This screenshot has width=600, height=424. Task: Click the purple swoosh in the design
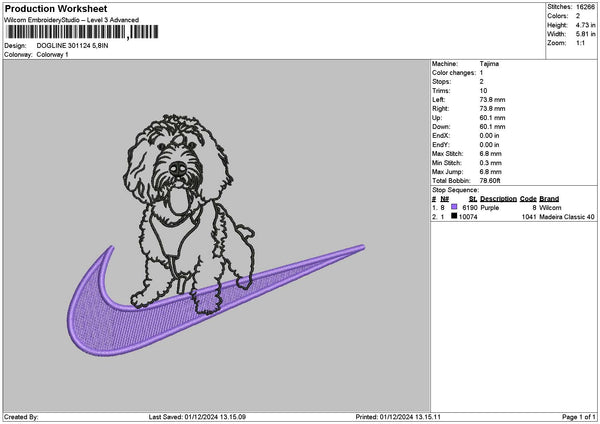(x=216, y=300)
